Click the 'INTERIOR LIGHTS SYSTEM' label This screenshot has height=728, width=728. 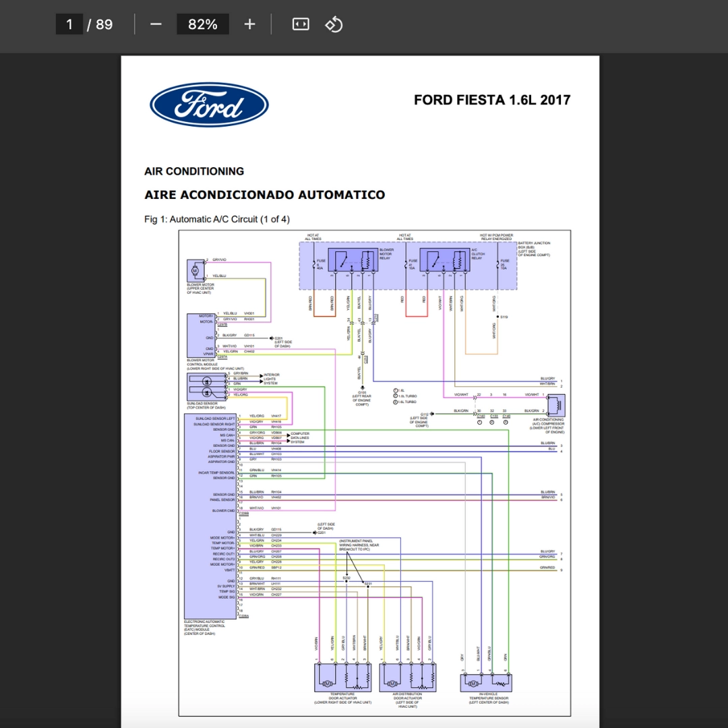(271, 379)
